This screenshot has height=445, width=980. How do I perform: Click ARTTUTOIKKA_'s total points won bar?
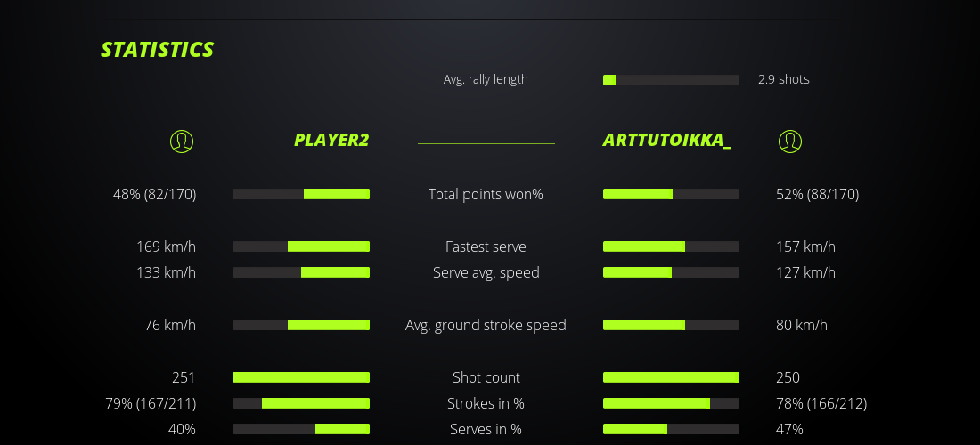point(671,194)
